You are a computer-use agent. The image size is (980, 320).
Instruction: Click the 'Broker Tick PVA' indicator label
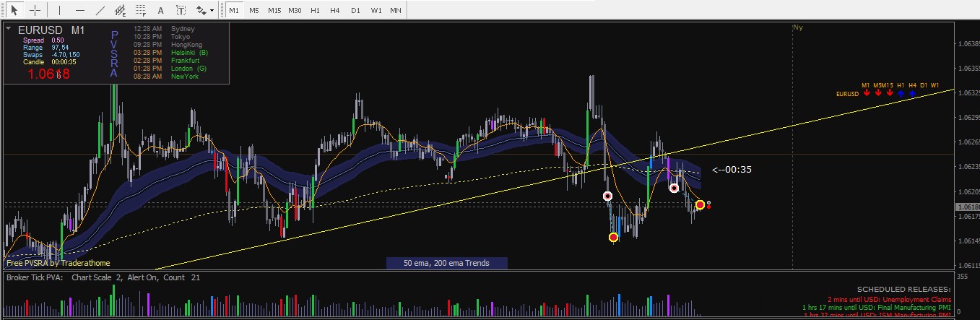35,277
